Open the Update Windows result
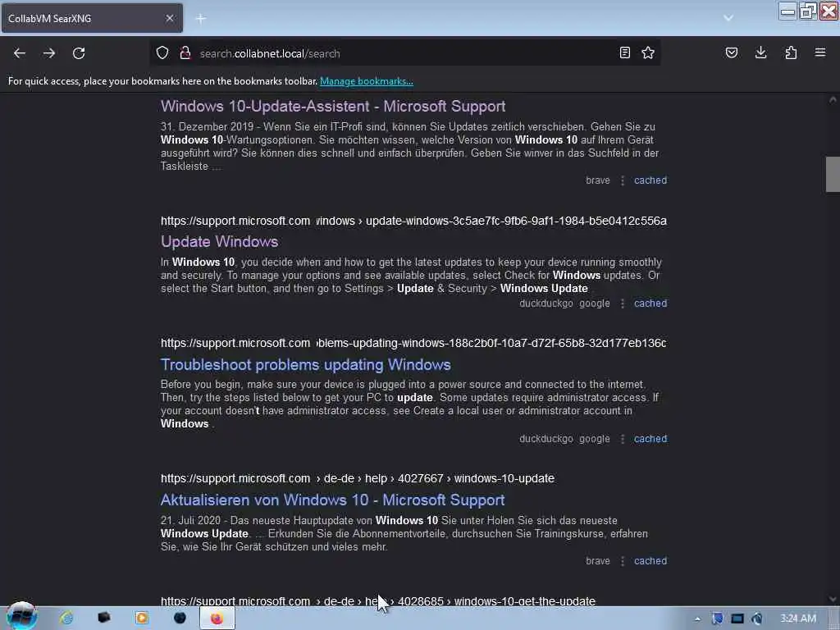 click(x=219, y=242)
